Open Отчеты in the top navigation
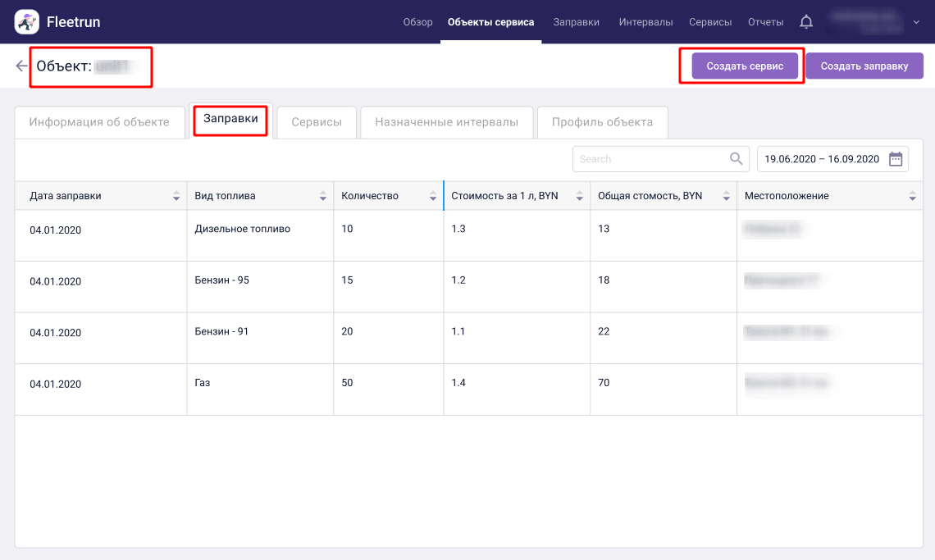This screenshot has width=935, height=560. [x=765, y=22]
